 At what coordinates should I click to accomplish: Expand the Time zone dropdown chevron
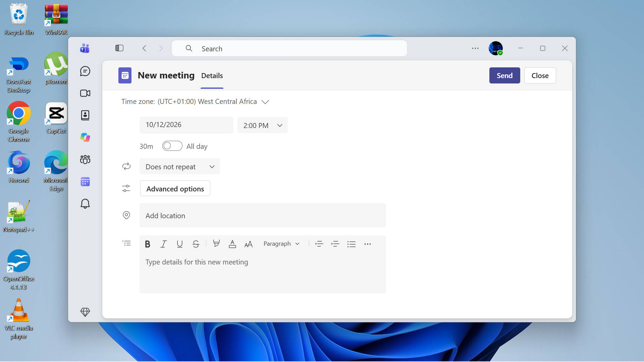pos(265,102)
